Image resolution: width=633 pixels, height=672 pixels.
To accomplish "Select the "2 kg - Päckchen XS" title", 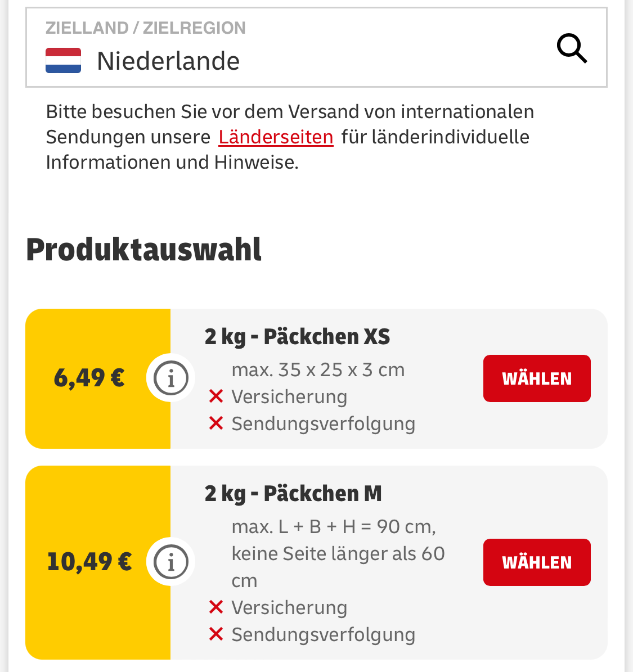I will tap(297, 337).
